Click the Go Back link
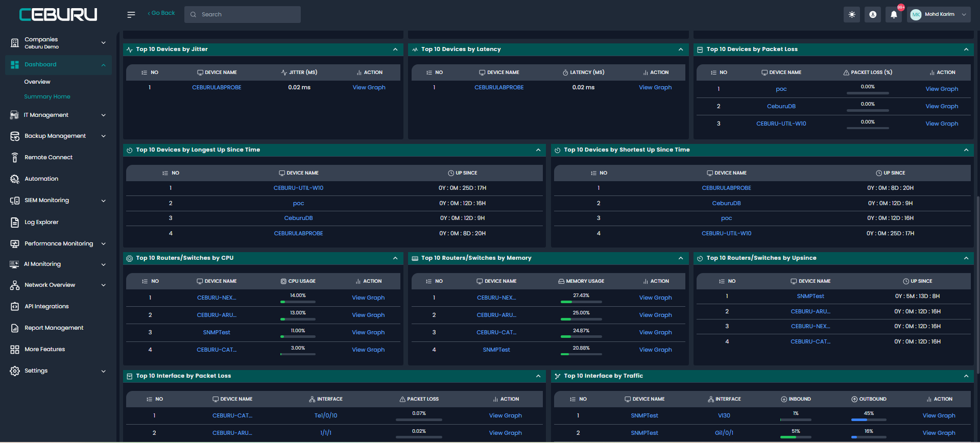Screen dimensions: 980x443 (161, 13)
